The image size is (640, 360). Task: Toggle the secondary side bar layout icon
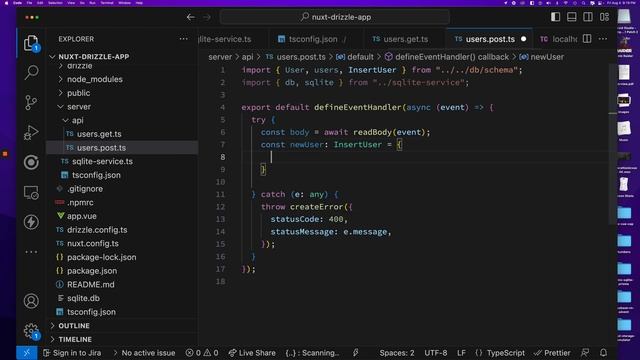pos(588,17)
